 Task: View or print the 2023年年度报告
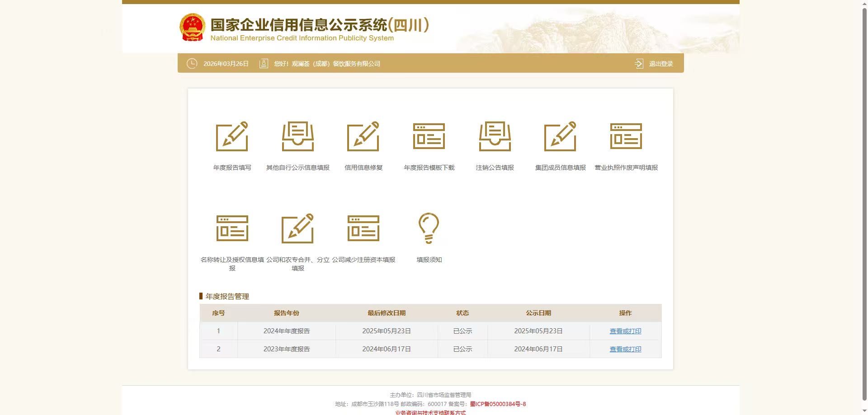(x=625, y=349)
